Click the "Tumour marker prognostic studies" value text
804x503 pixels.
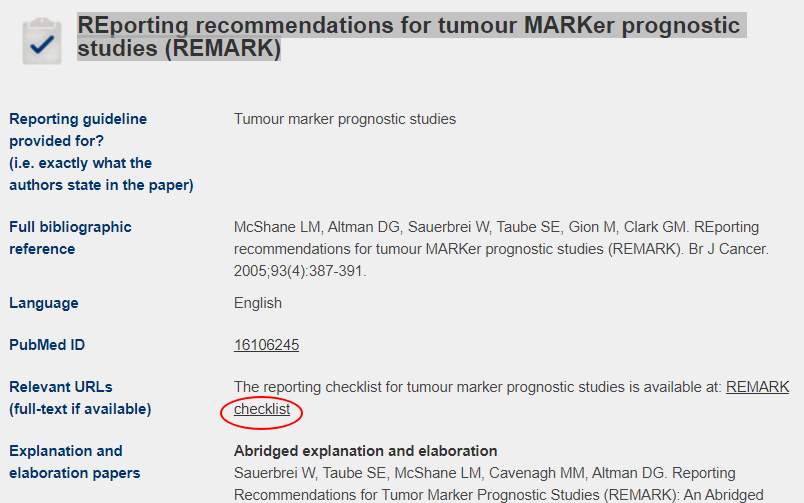coord(344,119)
